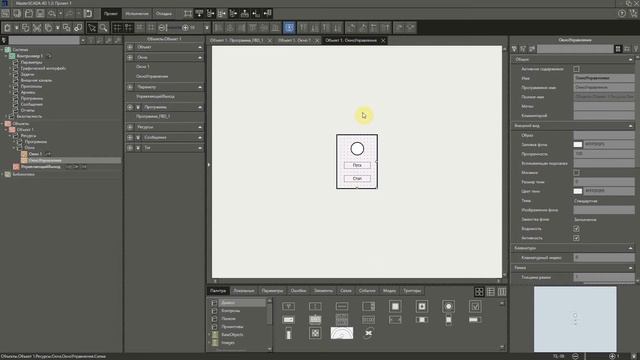This screenshot has height=360, width=640.
Task: Switch palette to large icons view
Action: (479, 291)
